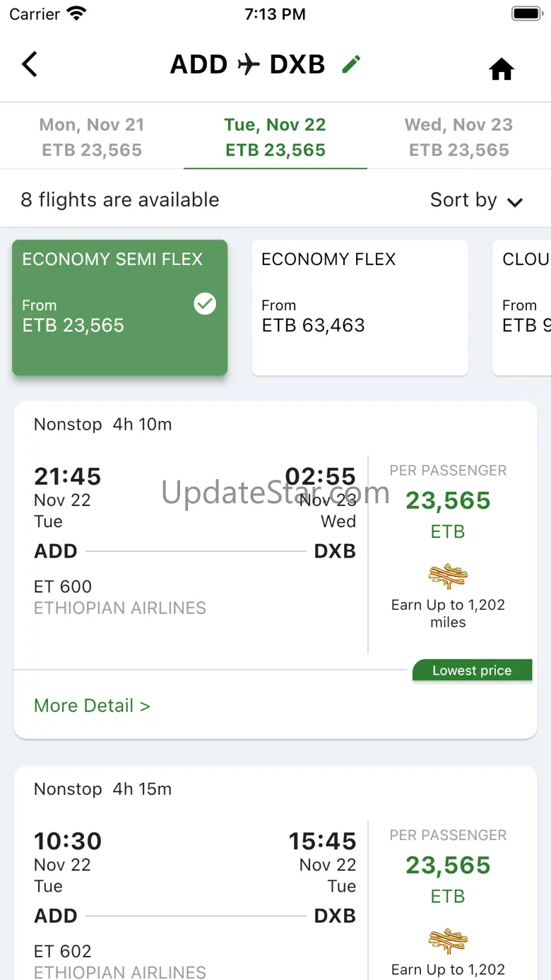Tap the Lowest price badge
This screenshot has width=551, height=980.
(472, 671)
